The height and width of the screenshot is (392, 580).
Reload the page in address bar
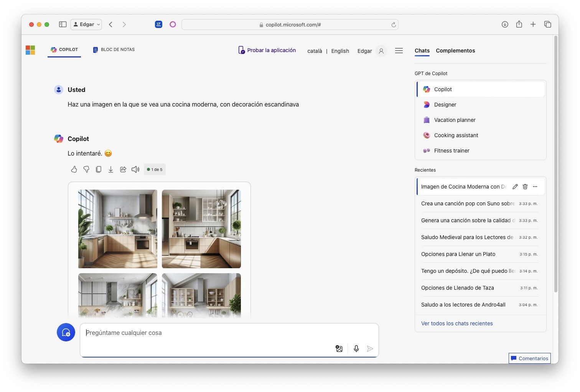coord(394,25)
